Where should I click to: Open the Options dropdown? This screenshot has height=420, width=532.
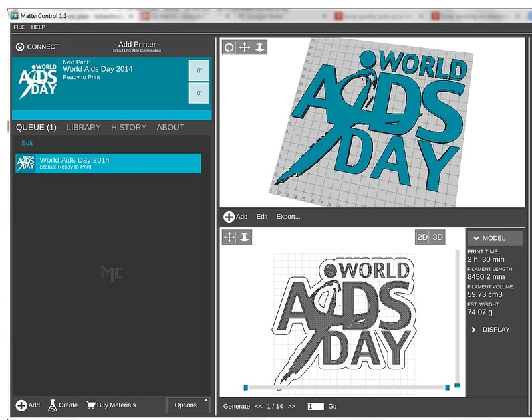click(x=188, y=405)
